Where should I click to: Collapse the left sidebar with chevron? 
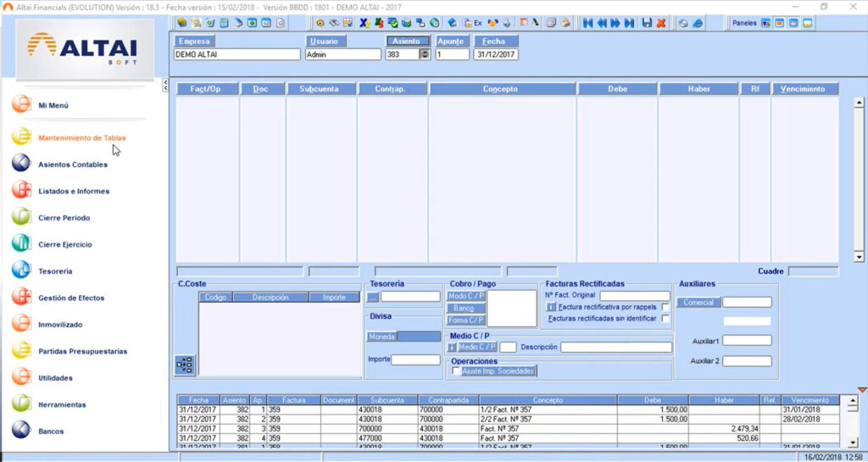click(165, 85)
